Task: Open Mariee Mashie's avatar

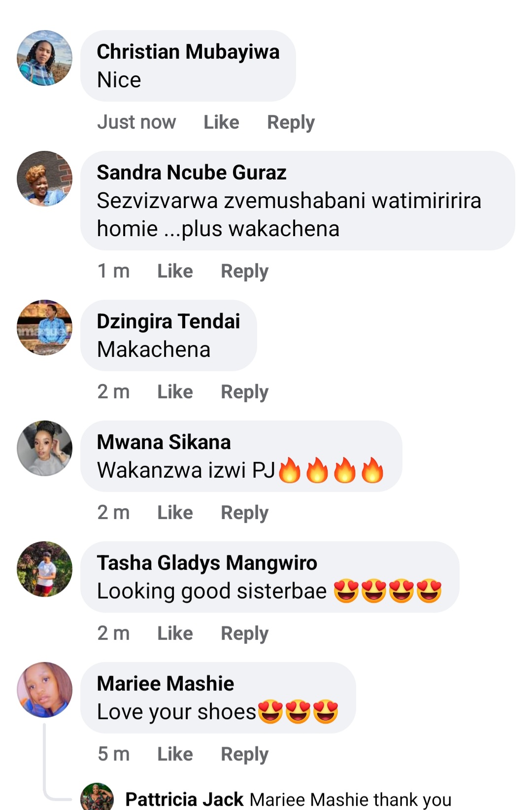Action: pos(44,690)
